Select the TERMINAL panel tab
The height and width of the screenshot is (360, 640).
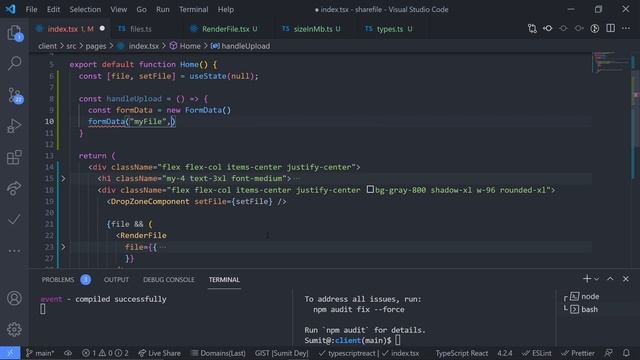click(224, 280)
